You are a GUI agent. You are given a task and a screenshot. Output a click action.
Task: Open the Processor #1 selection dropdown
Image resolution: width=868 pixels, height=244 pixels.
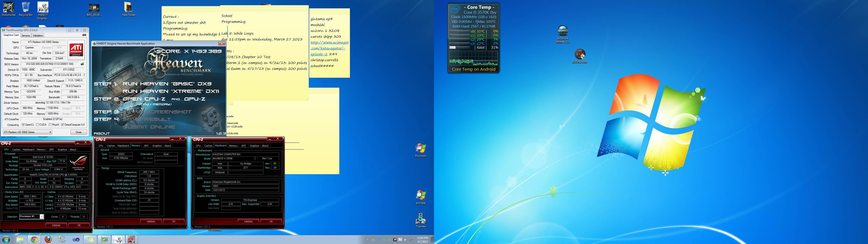31,216
